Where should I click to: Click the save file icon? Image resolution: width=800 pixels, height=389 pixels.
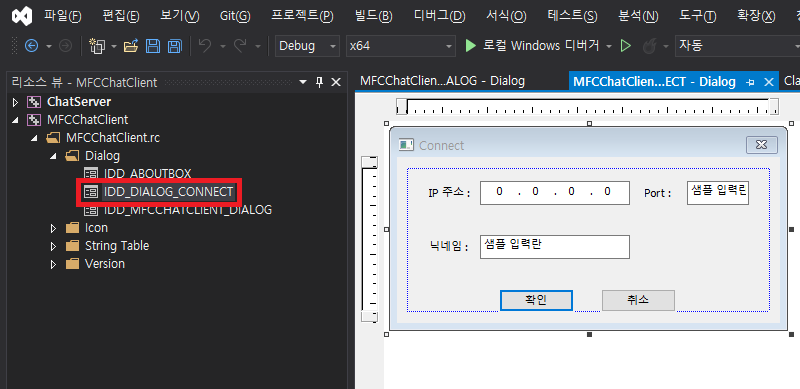pos(153,46)
